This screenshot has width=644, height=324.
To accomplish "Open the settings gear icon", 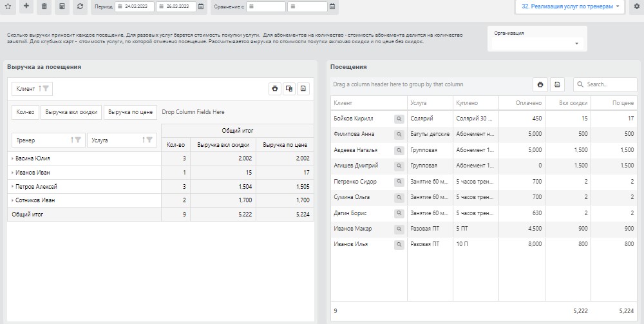I will click(x=637, y=6).
